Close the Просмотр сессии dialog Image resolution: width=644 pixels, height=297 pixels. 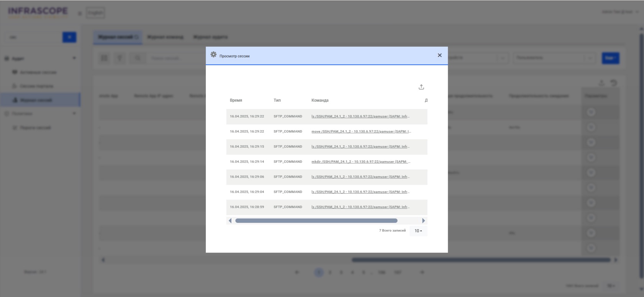pos(440,55)
